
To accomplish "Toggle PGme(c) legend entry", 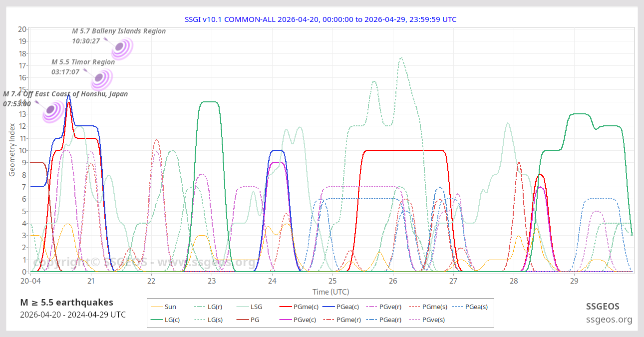I will (301, 307).
